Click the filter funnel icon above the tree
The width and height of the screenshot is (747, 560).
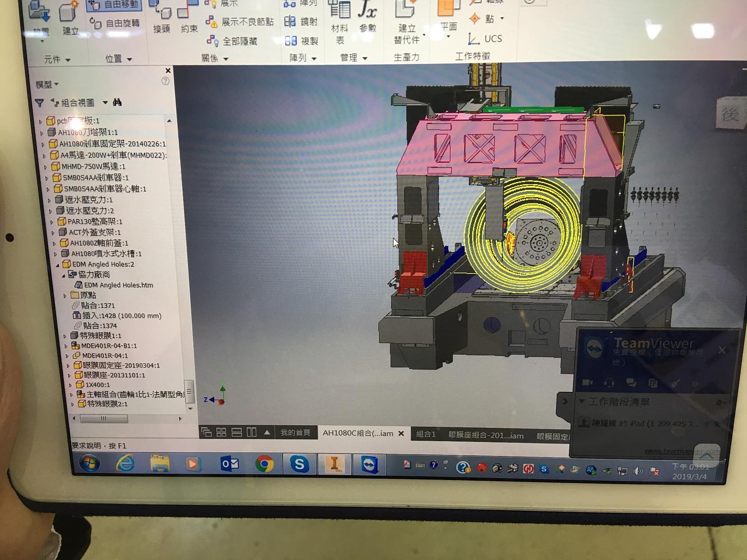coord(40,103)
